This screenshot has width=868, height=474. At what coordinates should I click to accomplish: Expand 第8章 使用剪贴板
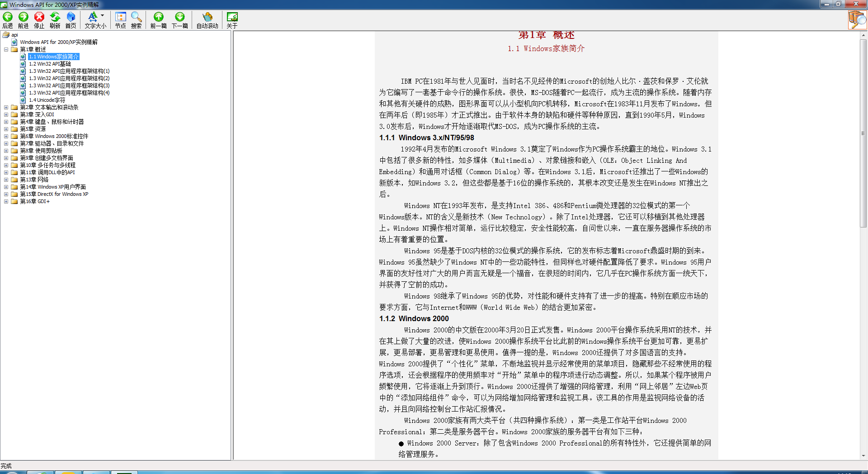tap(6, 151)
